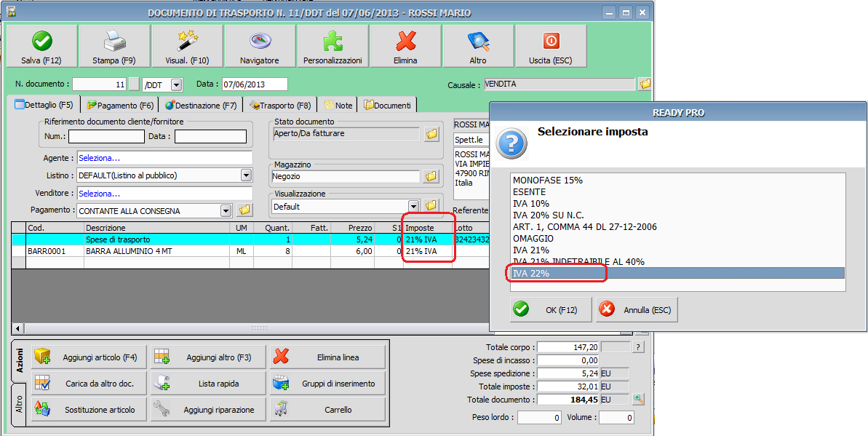This screenshot has width=868, height=436.
Task: Cancel with Annulla (ESC) in dialog
Action: 637,309
